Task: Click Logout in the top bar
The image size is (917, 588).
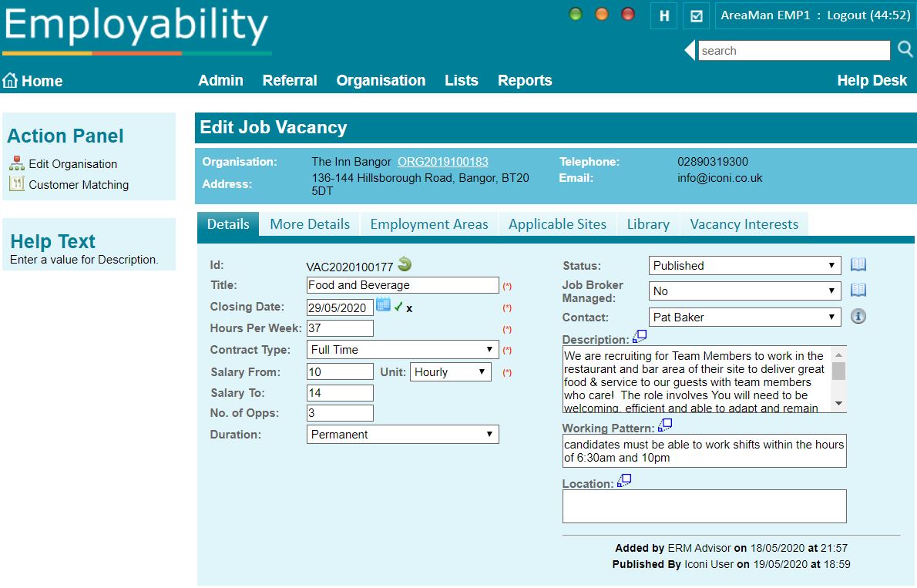Action: (x=845, y=13)
